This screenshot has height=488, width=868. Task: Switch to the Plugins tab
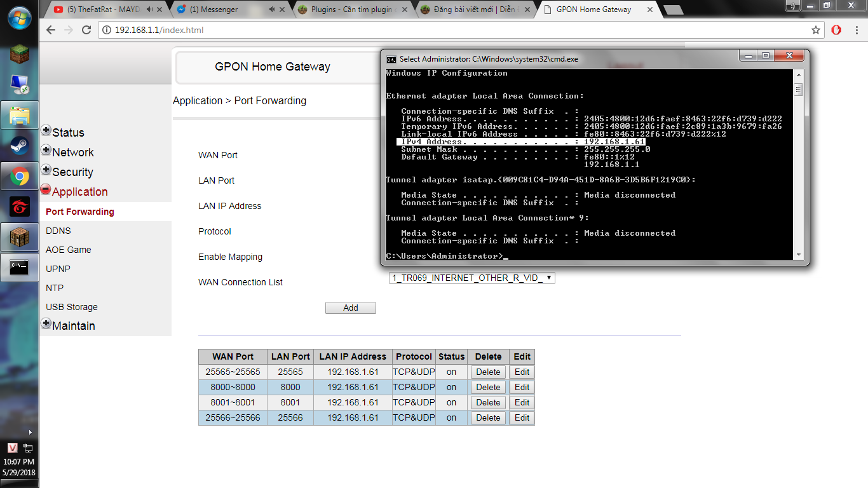tap(353, 10)
